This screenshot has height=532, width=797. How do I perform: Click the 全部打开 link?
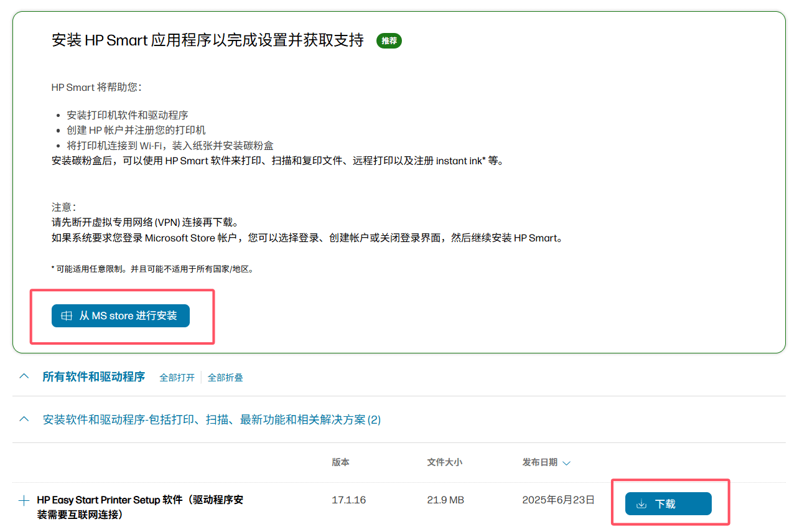[177, 377]
